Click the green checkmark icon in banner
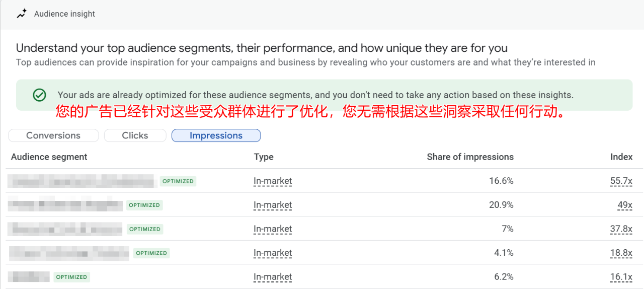This screenshot has height=289, width=644. pyautogui.click(x=39, y=95)
